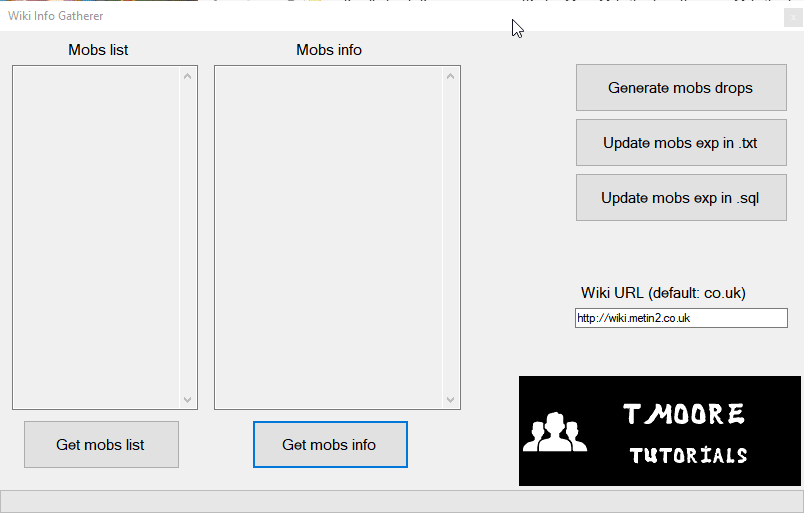Click the 'Wiki URL (default: co.uk)' label
804x513 pixels.
[663, 293]
